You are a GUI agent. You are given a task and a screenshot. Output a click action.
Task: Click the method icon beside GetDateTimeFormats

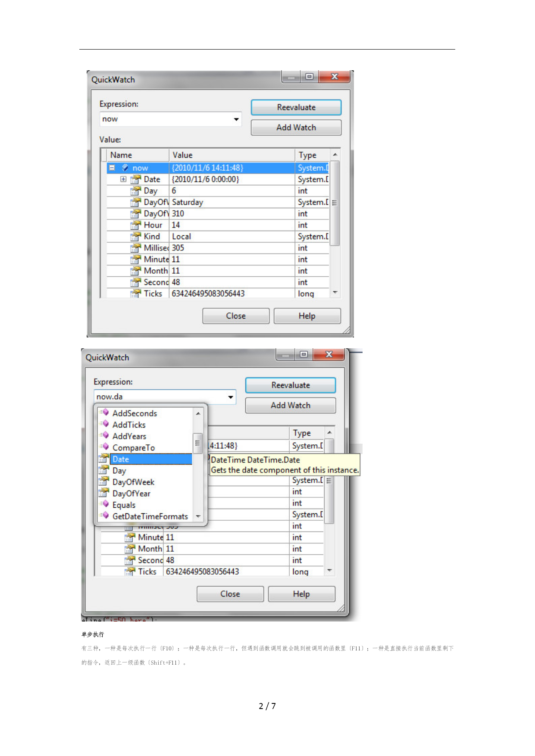pyautogui.click(x=104, y=515)
